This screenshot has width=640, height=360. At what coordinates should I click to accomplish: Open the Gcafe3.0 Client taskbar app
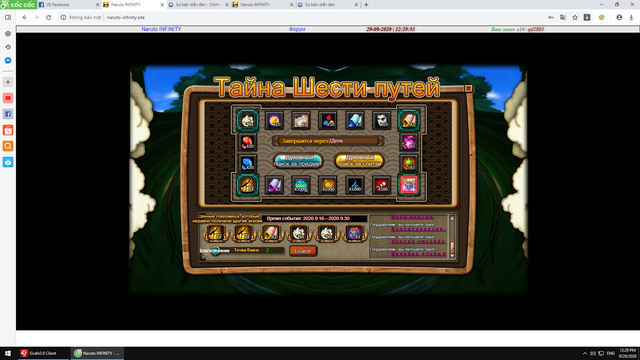click(x=41, y=353)
